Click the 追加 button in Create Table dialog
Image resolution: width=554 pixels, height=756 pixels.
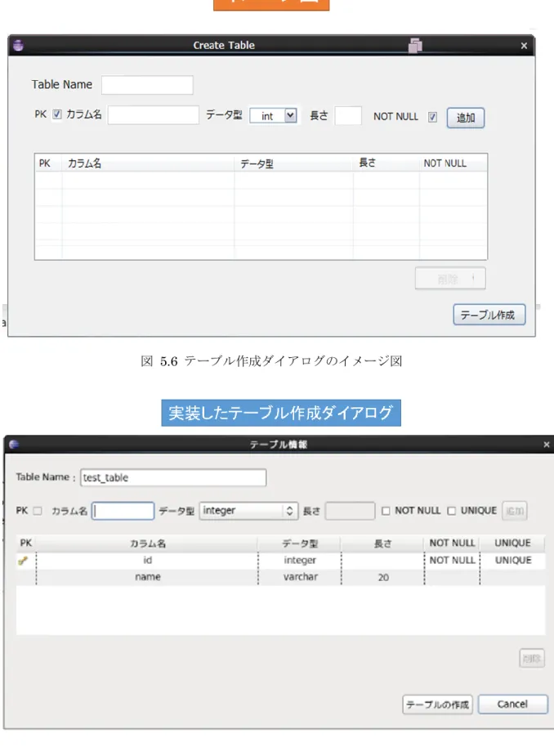[x=466, y=118]
